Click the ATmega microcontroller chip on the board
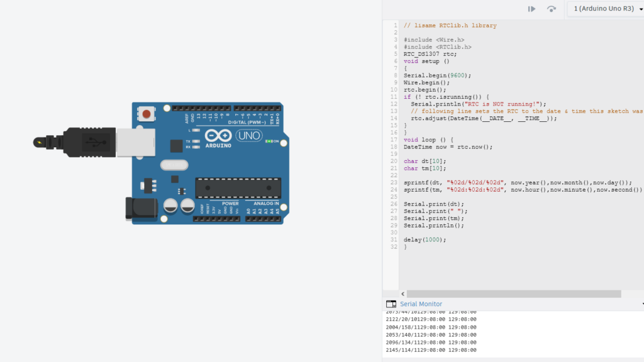644x362 pixels. pyautogui.click(x=238, y=188)
